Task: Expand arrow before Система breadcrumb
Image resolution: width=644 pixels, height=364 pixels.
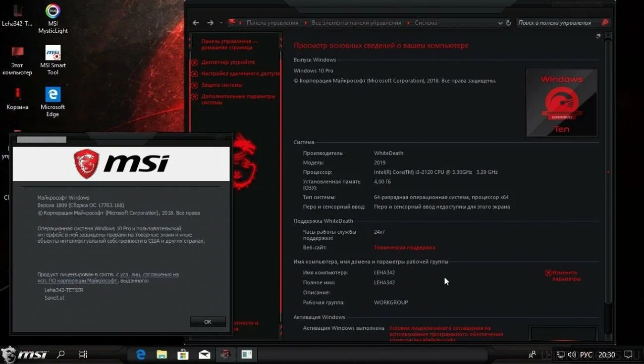Action: pos(409,23)
